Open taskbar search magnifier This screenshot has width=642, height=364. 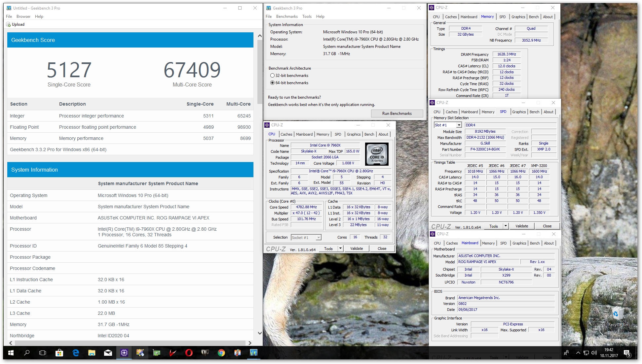pos(27,353)
